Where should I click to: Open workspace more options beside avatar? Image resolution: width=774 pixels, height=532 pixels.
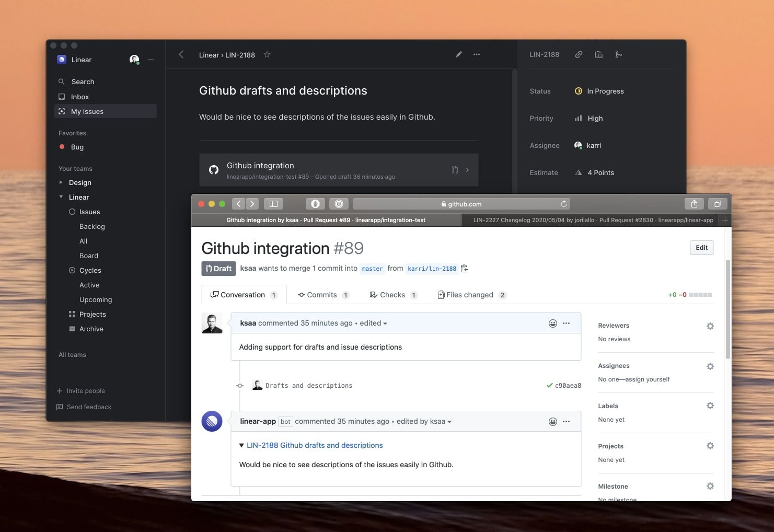(x=151, y=60)
